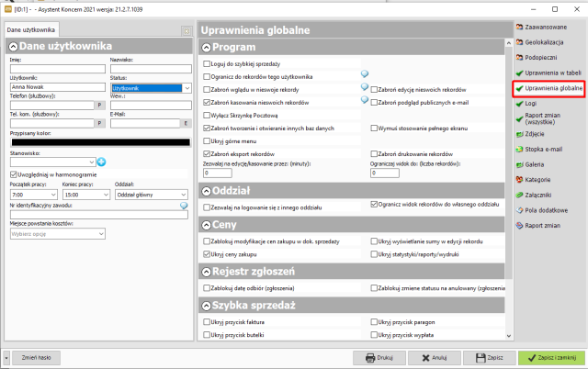Select Uprawnienia globalne in sidebar
This screenshot has height=369, width=588.
click(549, 88)
